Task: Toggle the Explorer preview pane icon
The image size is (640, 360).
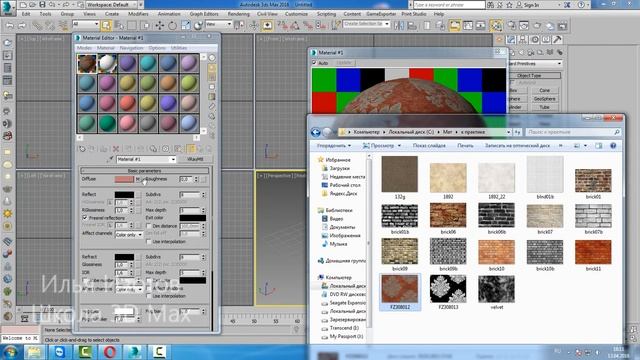Action: [598, 146]
